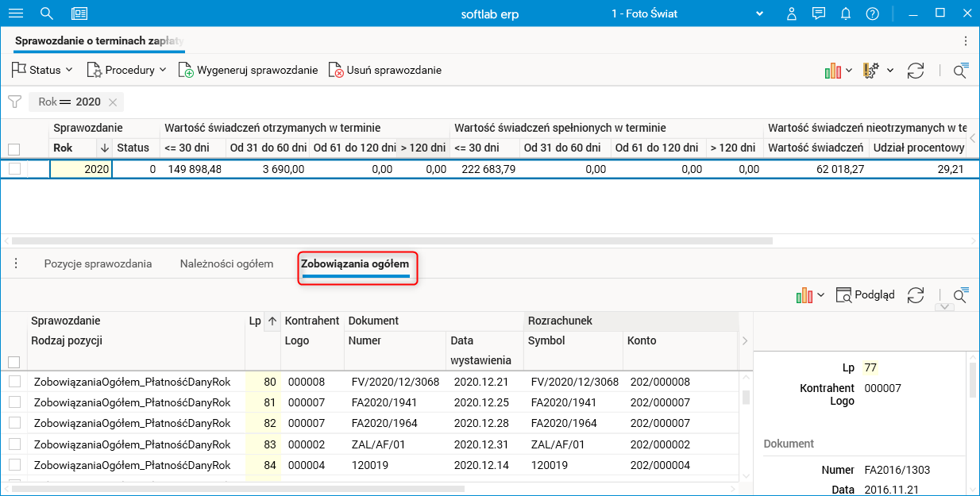Open the messages chat icon
The height and width of the screenshot is (496, 980).
(819, 13)
